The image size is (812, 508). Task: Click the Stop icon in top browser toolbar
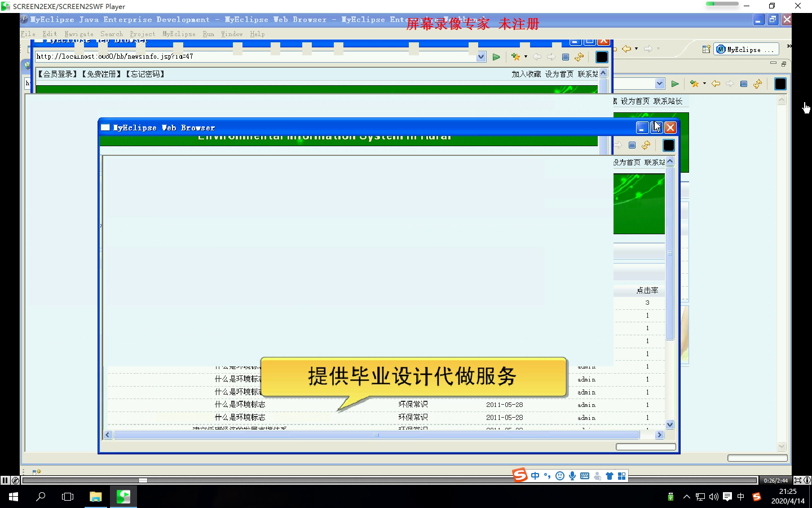(566, 57)
